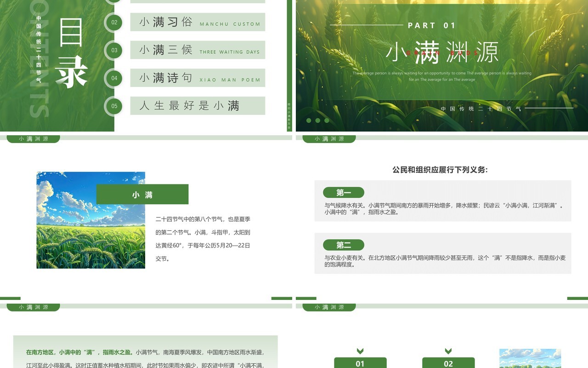Click the 小满渊源 header tab above the 第一 slide
This screenshot has width=588, height=368.
point(329,139)
